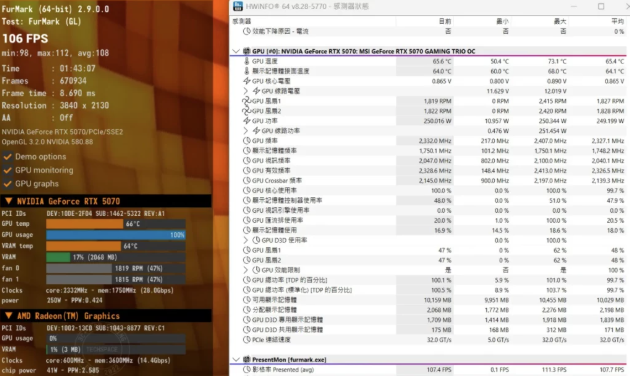Click circle icon of GPU 核心使用率 row
The width and height of the screenshot is (630, 376).
tap(247, 190)
